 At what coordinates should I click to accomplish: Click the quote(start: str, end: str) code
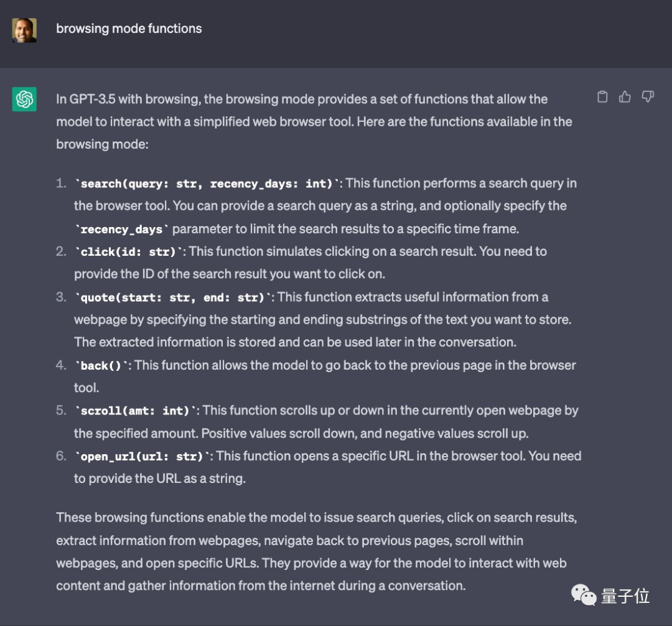click(x=174, y=297)
